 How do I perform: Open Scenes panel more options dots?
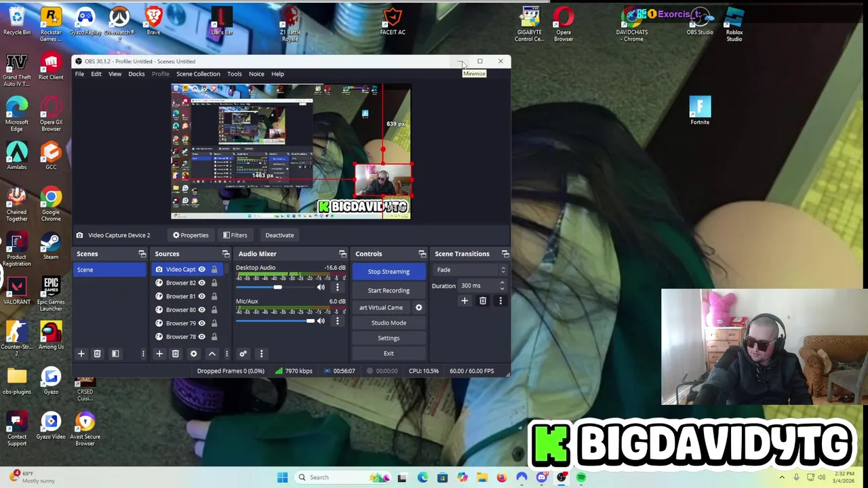pos(143,354)
